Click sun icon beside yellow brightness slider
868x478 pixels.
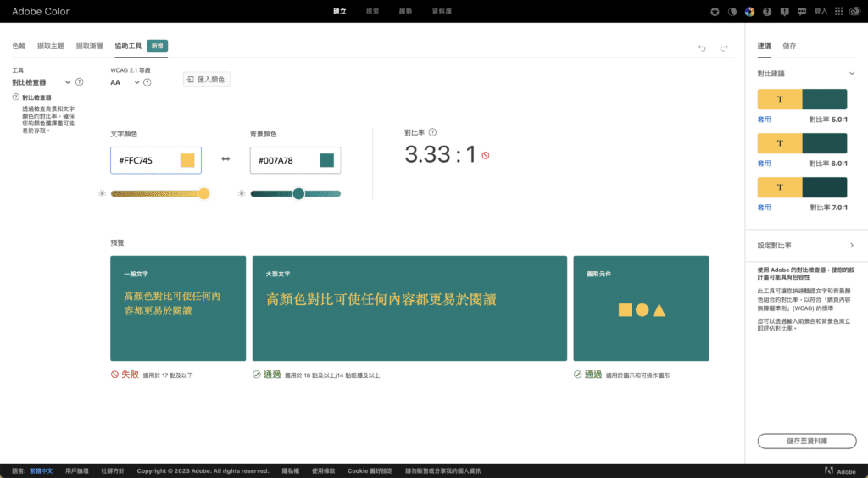102,193
